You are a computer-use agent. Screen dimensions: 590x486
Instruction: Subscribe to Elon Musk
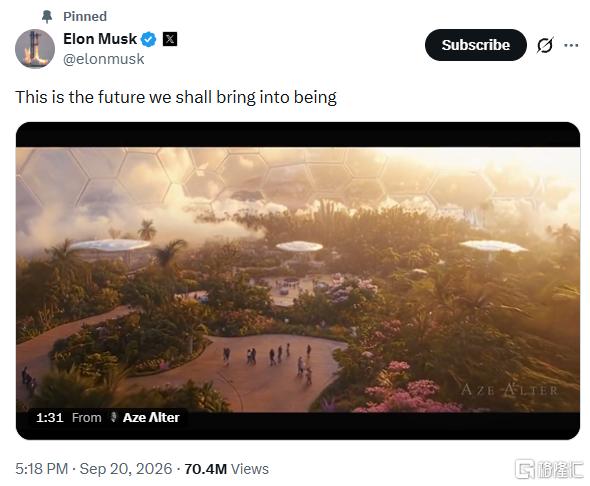tap(476, 45)
